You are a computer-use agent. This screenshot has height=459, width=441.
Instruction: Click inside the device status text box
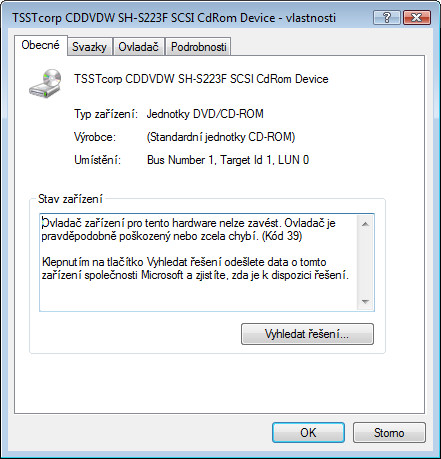coord(199,262)
